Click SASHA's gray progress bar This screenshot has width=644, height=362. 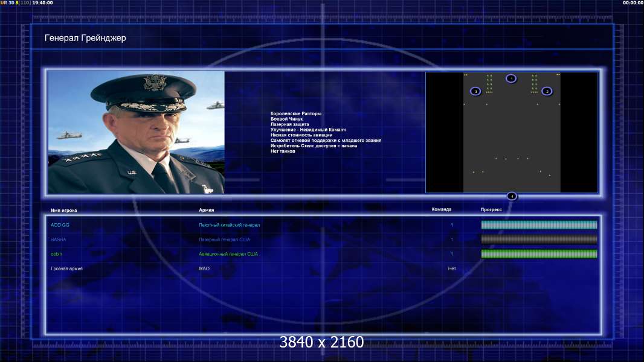click(539, 240)
